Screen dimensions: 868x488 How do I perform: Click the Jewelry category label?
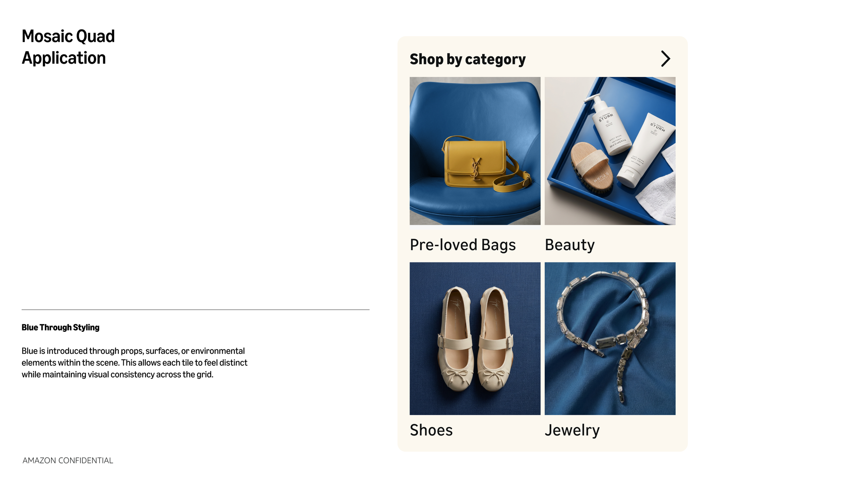572,431
